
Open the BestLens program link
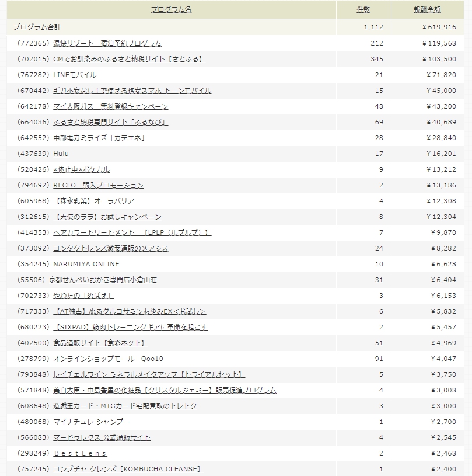80,454
